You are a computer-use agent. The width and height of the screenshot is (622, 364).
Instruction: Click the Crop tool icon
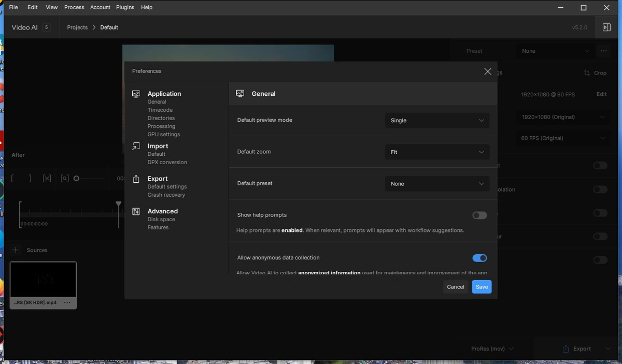[587, 73]
